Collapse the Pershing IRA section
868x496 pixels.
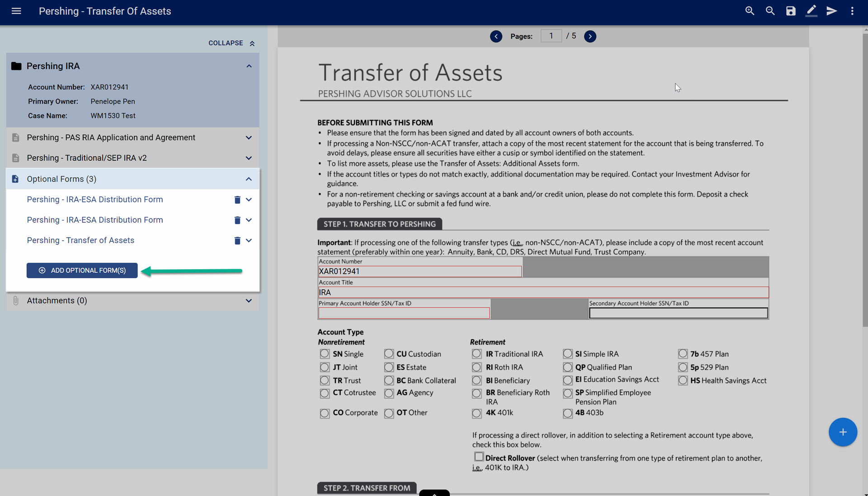pyautogui.click(x=249, y=66)
